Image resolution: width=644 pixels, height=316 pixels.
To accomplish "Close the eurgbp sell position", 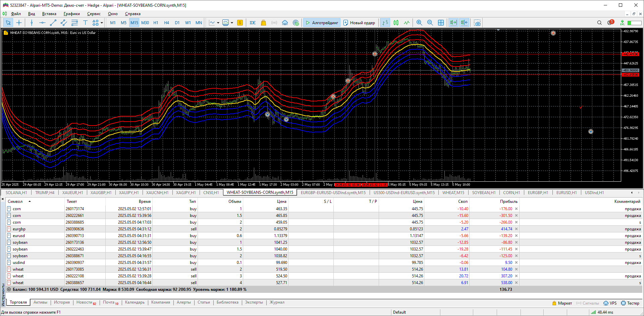I will click(x=516, y=229).
